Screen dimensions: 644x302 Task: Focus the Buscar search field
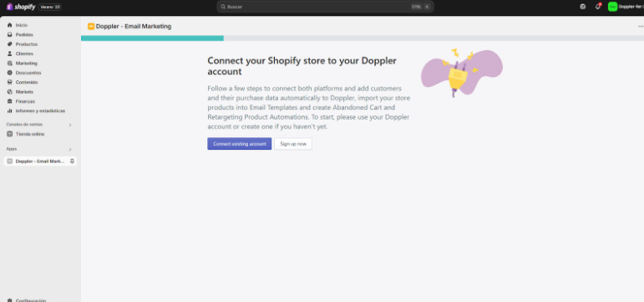coord(325,7)
